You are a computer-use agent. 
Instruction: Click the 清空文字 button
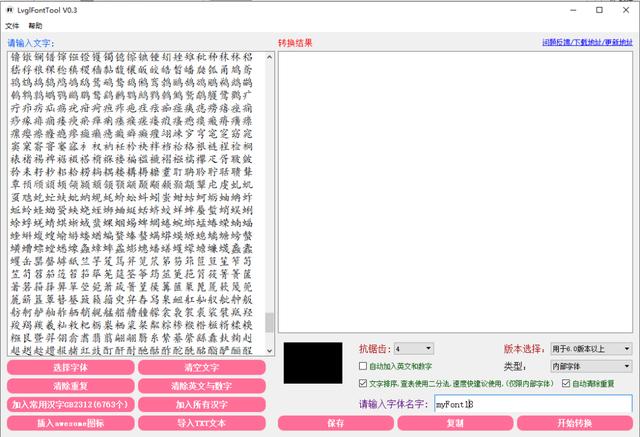tap(202, 367)
